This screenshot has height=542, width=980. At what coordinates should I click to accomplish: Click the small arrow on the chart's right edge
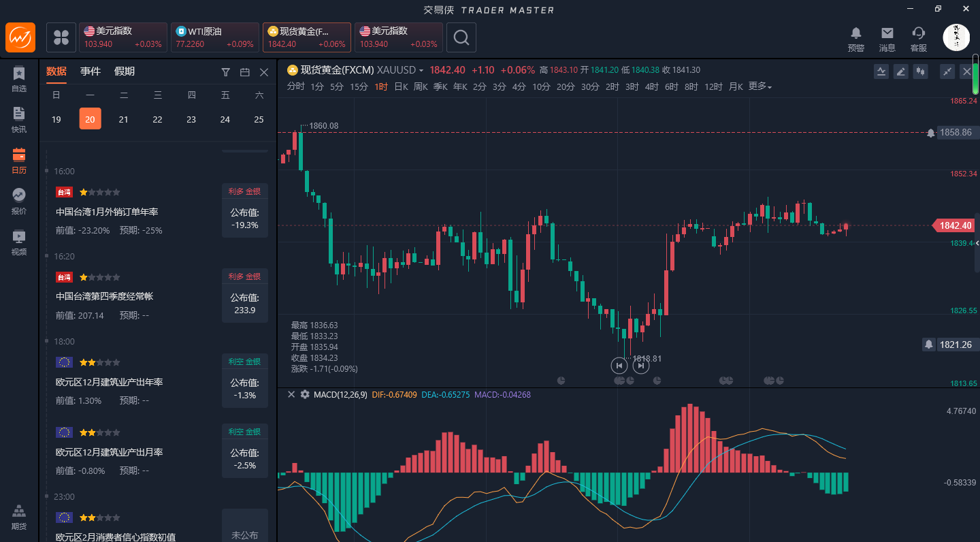click(977, 243)
